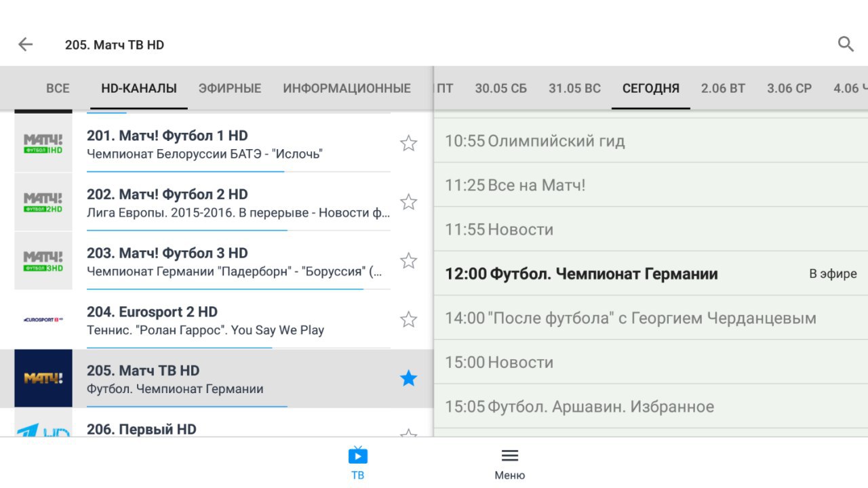Open the Меню hamburger icon
868x488 pixels.
510,455
